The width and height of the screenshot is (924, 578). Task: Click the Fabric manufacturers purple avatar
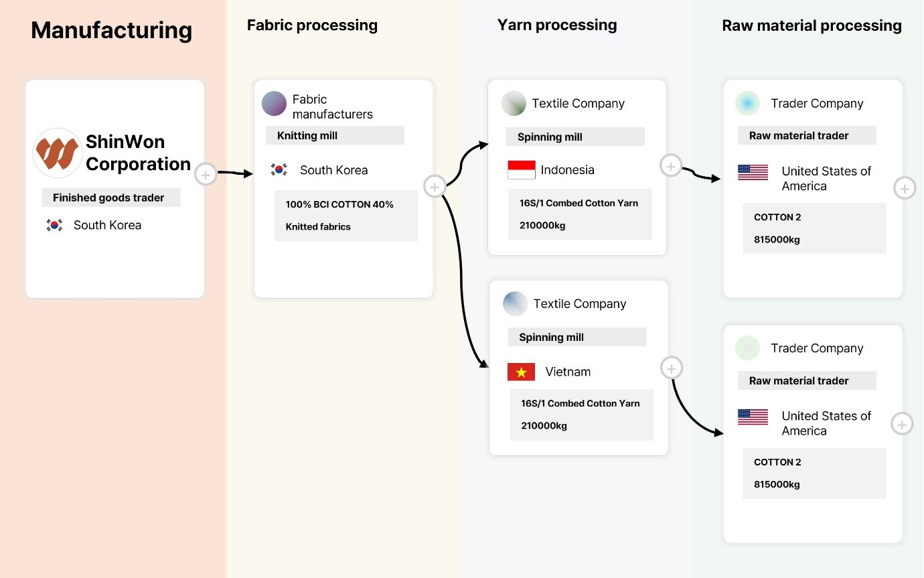click(275, 104)
